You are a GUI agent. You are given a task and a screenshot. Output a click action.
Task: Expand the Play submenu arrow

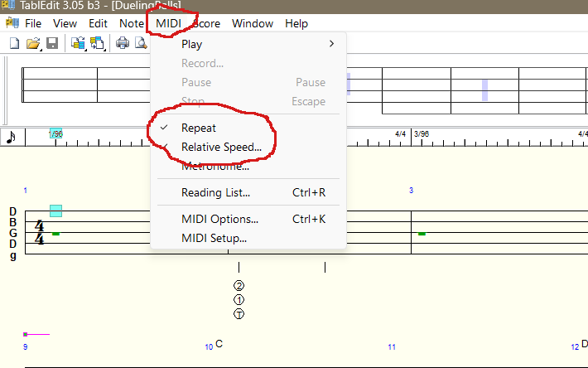[x=332, y=44]
